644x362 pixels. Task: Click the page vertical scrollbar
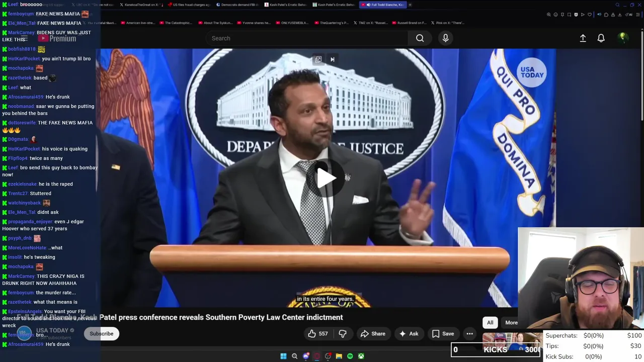pos(642,75)
